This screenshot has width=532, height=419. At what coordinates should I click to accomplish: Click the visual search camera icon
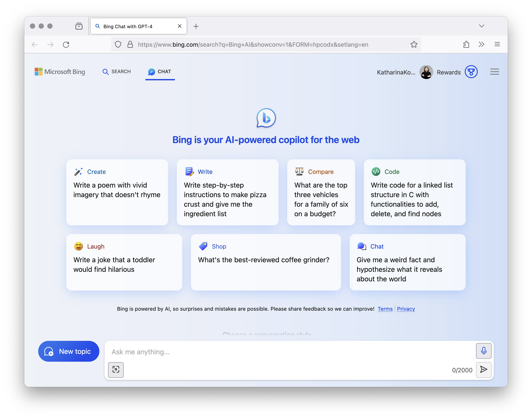coord(116,370)
